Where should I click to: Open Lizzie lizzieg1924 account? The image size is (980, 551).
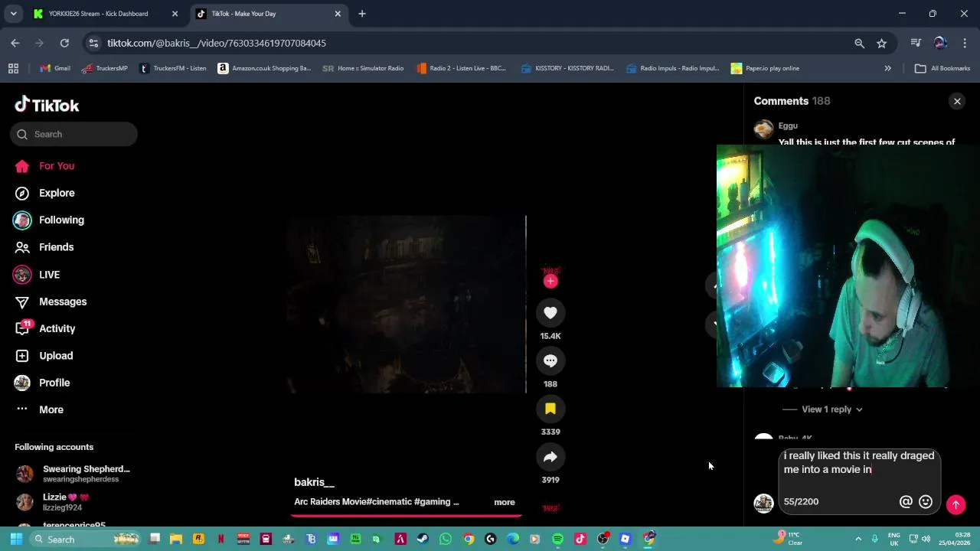73,502
